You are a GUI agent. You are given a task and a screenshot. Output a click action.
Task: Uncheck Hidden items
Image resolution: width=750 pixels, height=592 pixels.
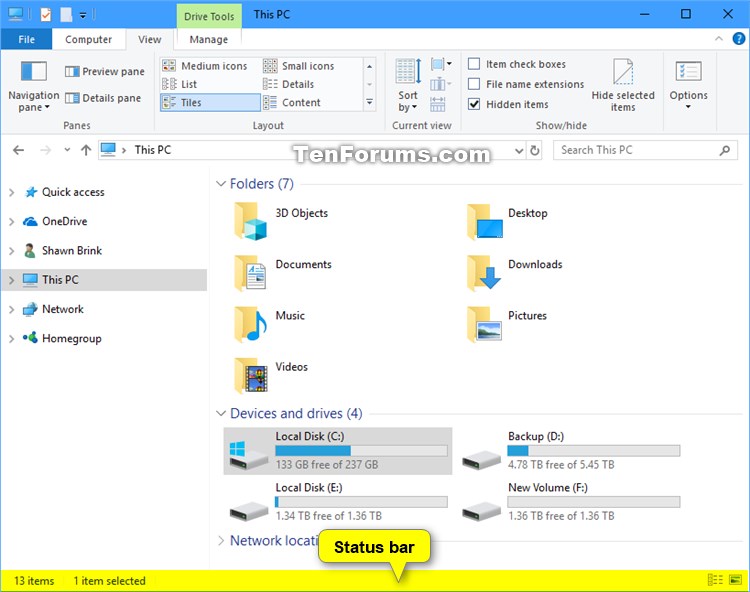[474, 104]
